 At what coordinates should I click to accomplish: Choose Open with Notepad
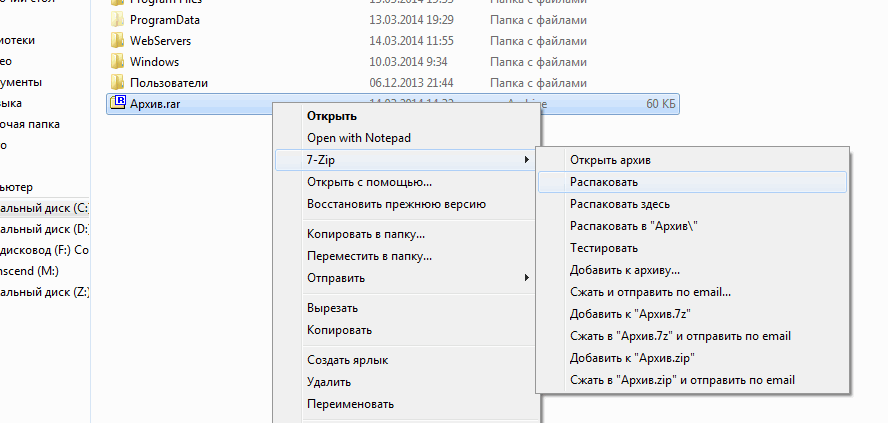(359, 138)
